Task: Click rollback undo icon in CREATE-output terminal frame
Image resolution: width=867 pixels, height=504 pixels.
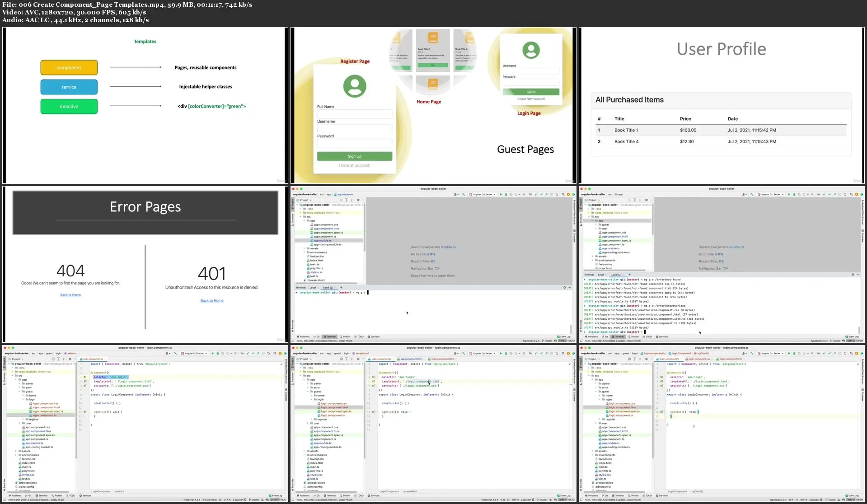Action: click(845, 195)
